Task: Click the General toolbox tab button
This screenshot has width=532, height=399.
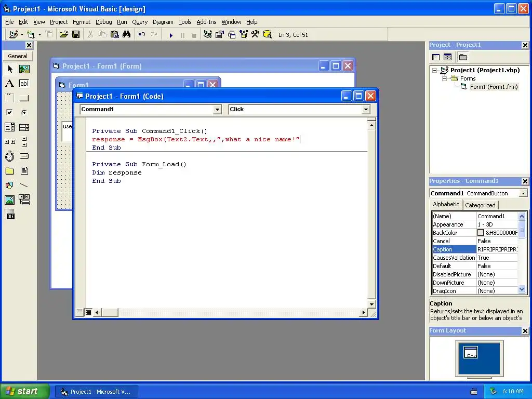Action: 18,56
